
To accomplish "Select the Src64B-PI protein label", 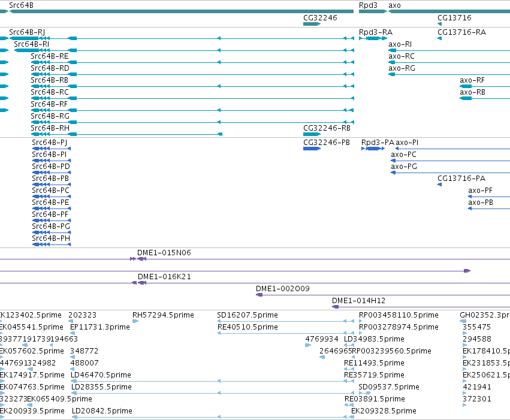I will point(49,155).
